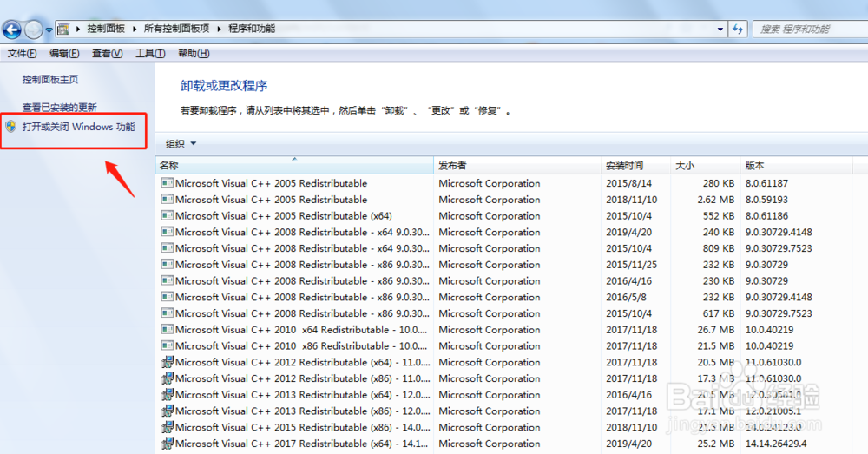The image size is (868, 454).
Task: Click icon of Visual C++ 2015 Redistributable (x86)
Action: (168, 427)
